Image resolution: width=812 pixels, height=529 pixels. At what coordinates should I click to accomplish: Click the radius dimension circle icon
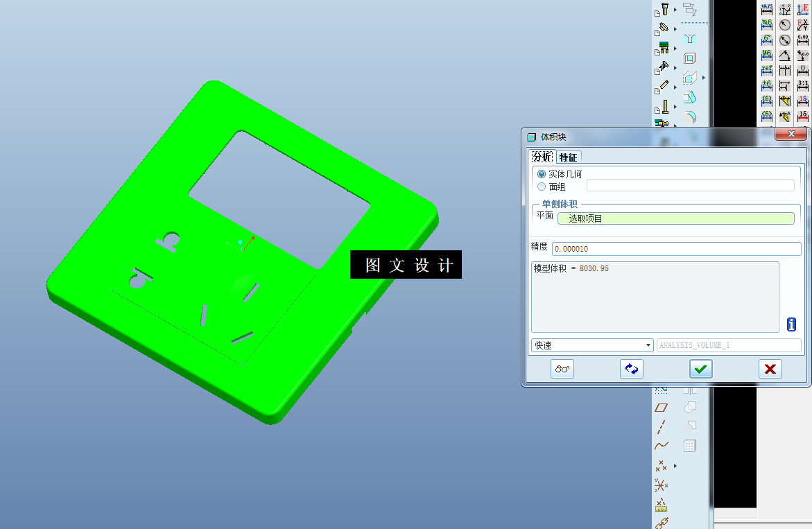point(785,25)
